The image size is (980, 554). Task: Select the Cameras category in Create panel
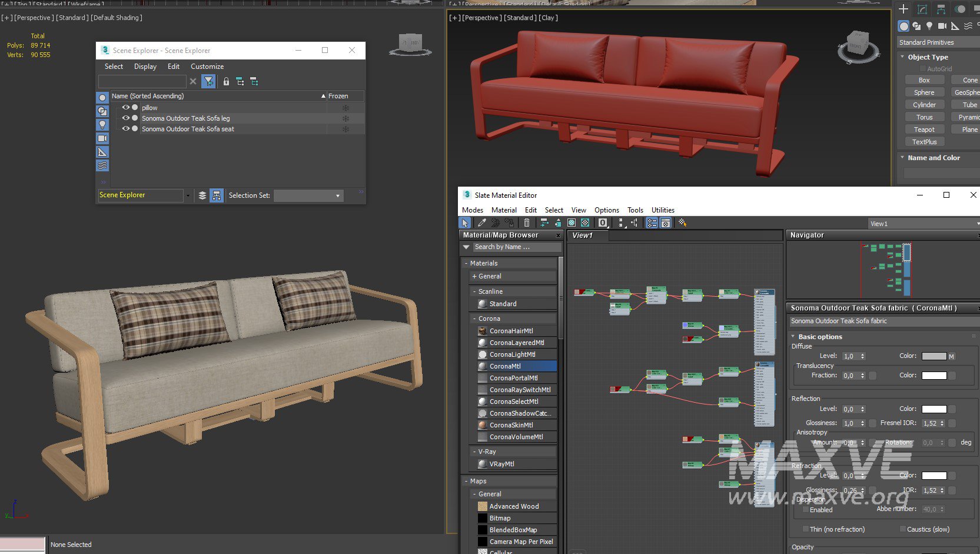tap(942, 26)
